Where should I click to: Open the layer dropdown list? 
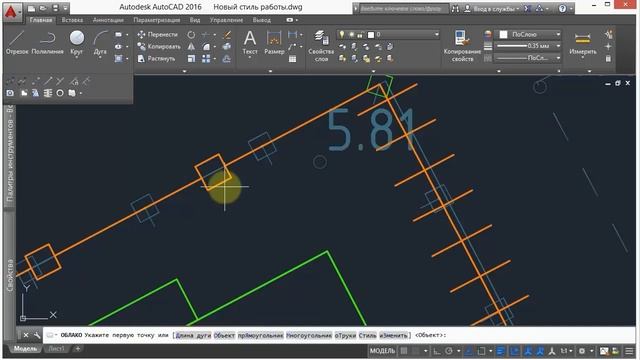coord(436,35)
